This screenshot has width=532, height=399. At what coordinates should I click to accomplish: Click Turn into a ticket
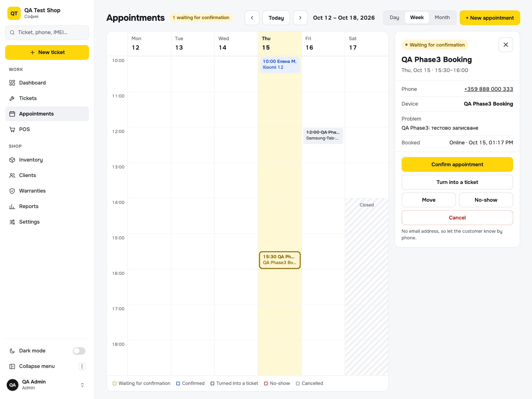click(457, 182)
